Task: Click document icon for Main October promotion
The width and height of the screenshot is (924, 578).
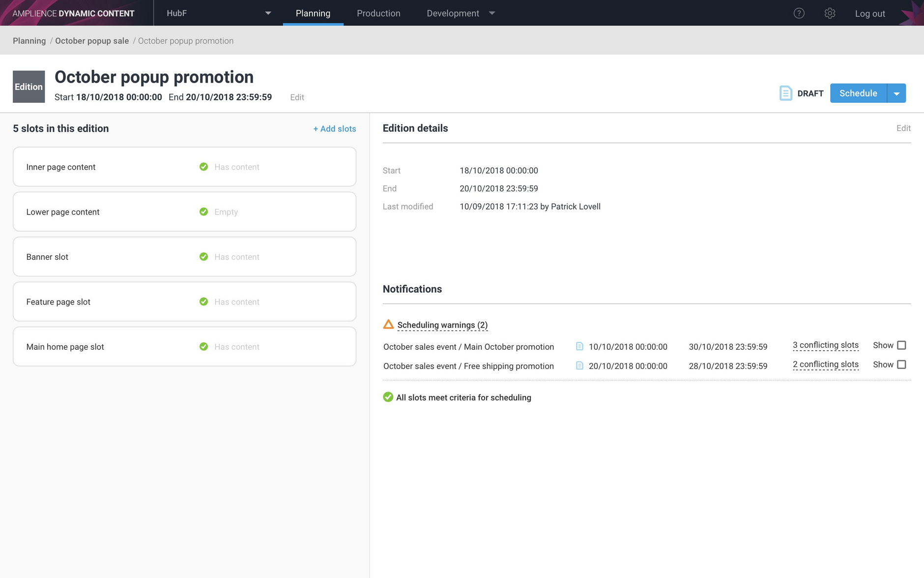Action: 579,346
